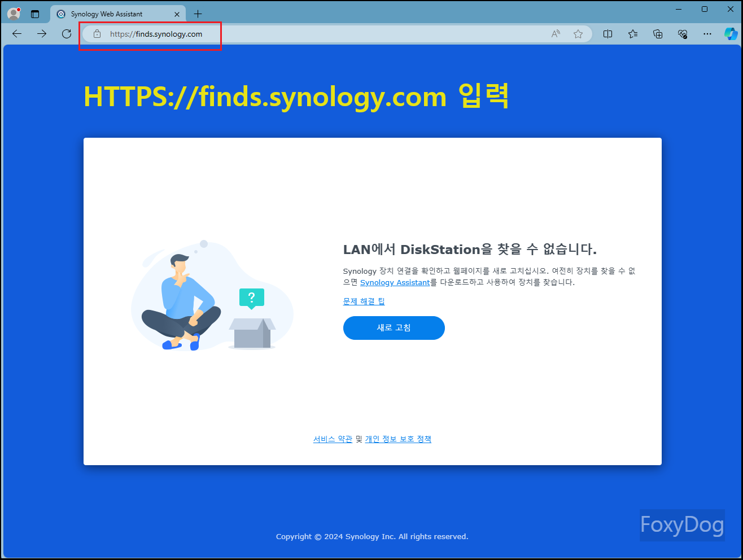
Task: Open the Favorites list icon
Action: coord(633,34)
